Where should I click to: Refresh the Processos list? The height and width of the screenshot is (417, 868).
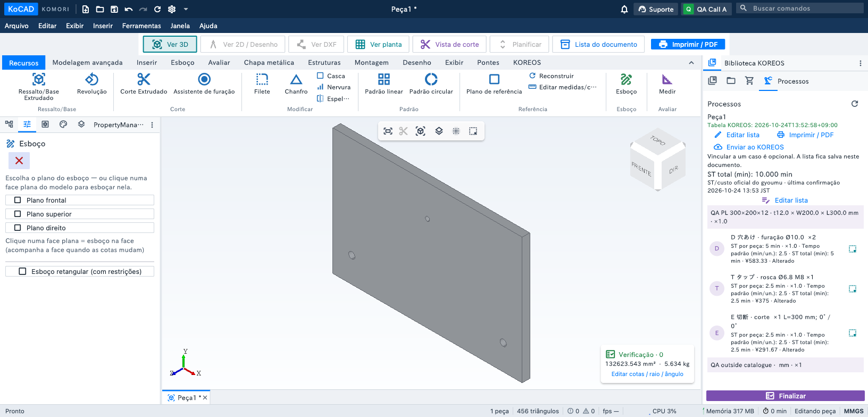pos(855,104)
